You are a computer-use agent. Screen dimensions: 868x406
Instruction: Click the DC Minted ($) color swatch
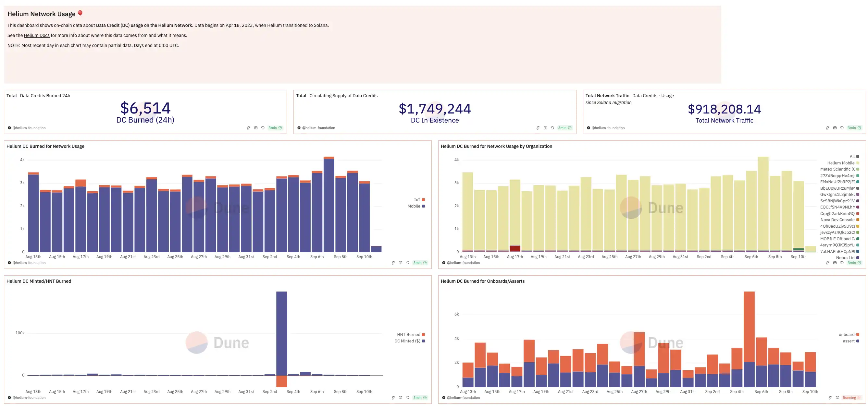(x=424, y=341)
